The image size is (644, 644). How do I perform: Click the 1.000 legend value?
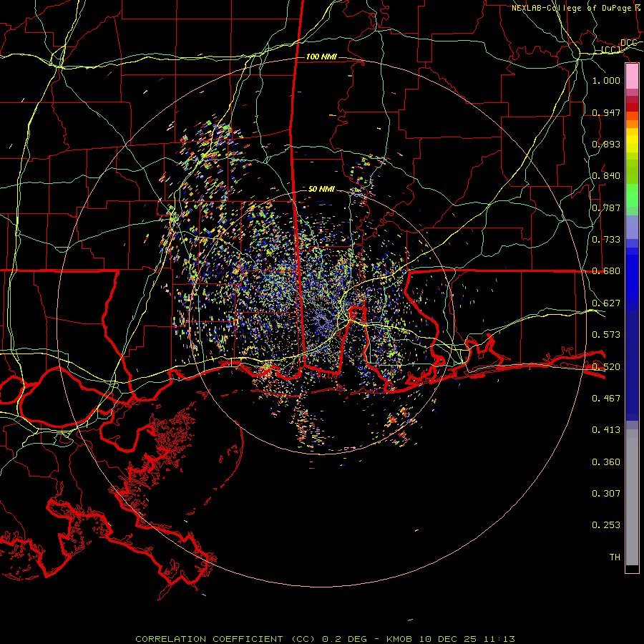(606, 80)
